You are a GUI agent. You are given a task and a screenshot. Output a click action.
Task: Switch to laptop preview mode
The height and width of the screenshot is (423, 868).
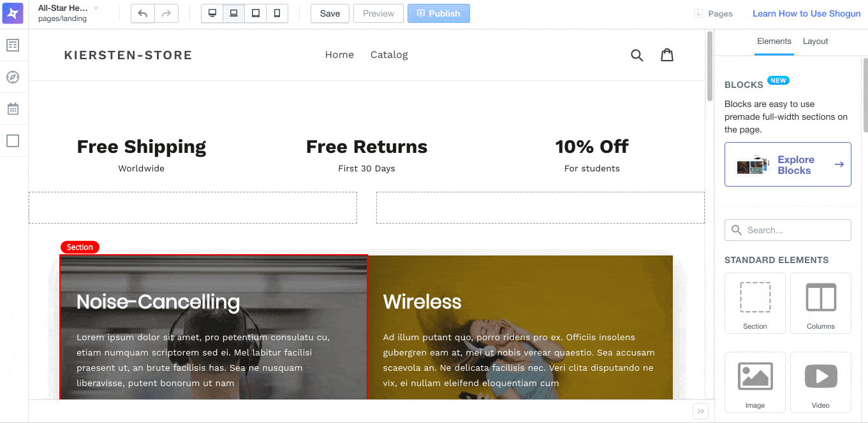[x=234, y=13]
